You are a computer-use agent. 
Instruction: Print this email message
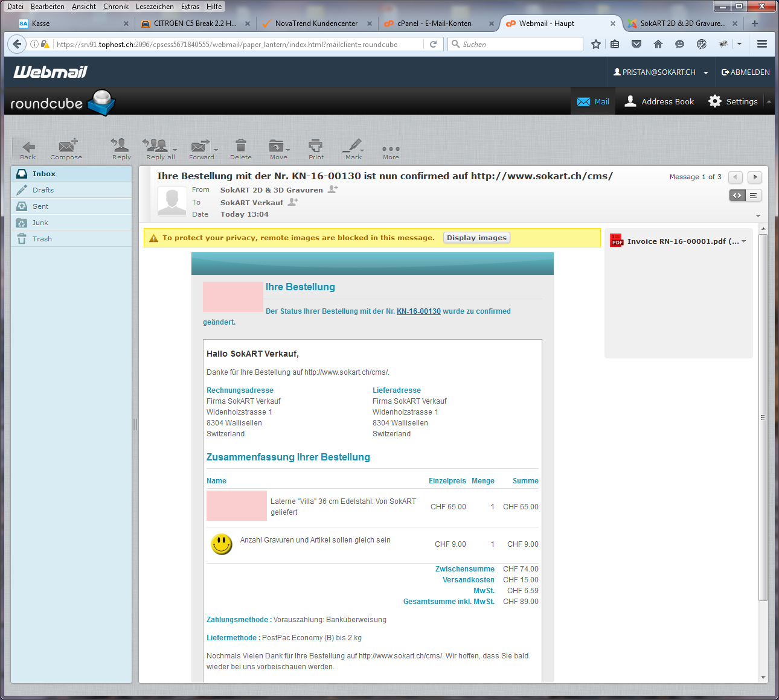pos(316,149)
